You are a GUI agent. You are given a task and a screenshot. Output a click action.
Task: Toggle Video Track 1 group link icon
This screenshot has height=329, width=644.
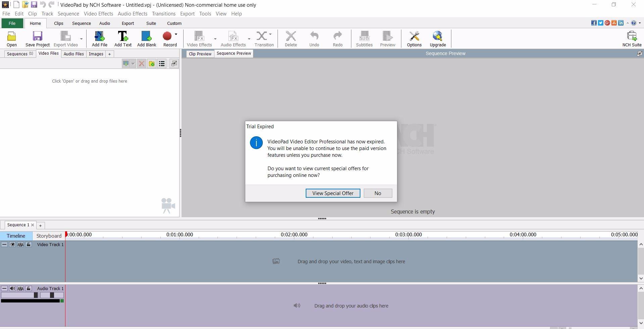[x=20, y=244]
